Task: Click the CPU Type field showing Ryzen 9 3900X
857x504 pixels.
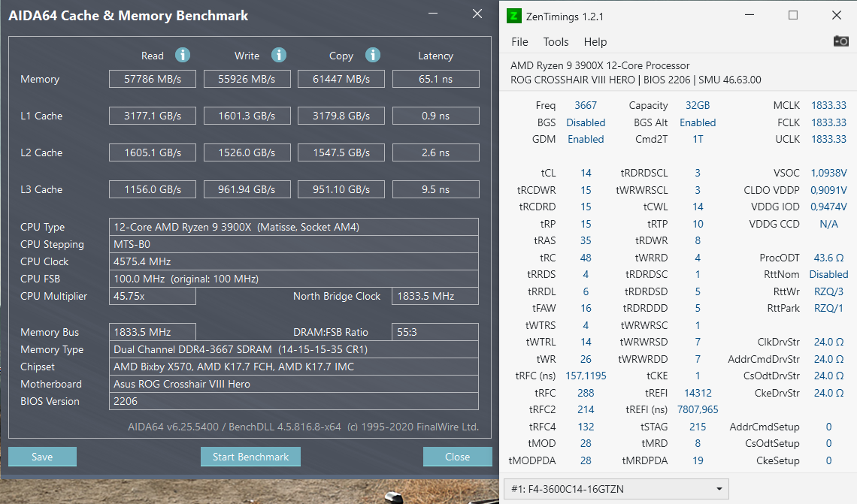Action: 293,227
